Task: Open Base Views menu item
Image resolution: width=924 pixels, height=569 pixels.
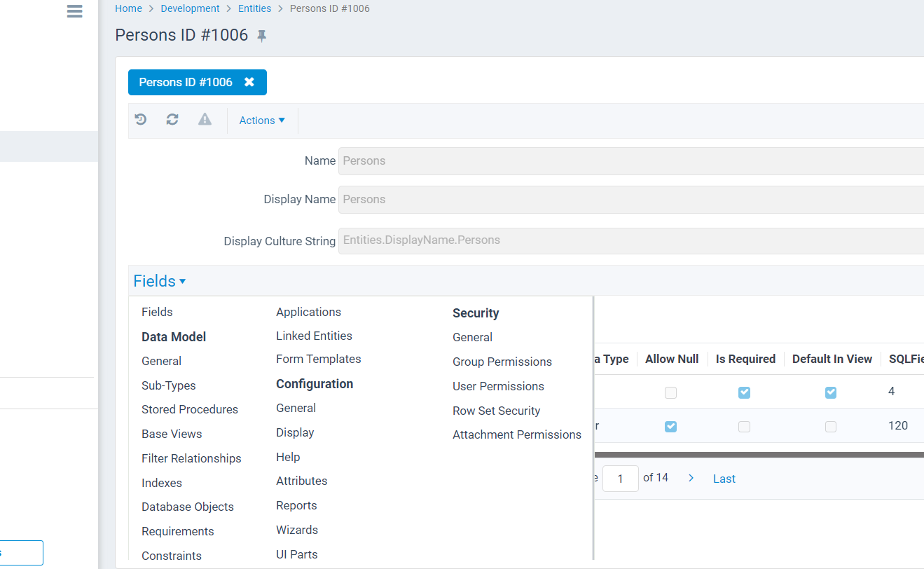Action: click(172, 434)
